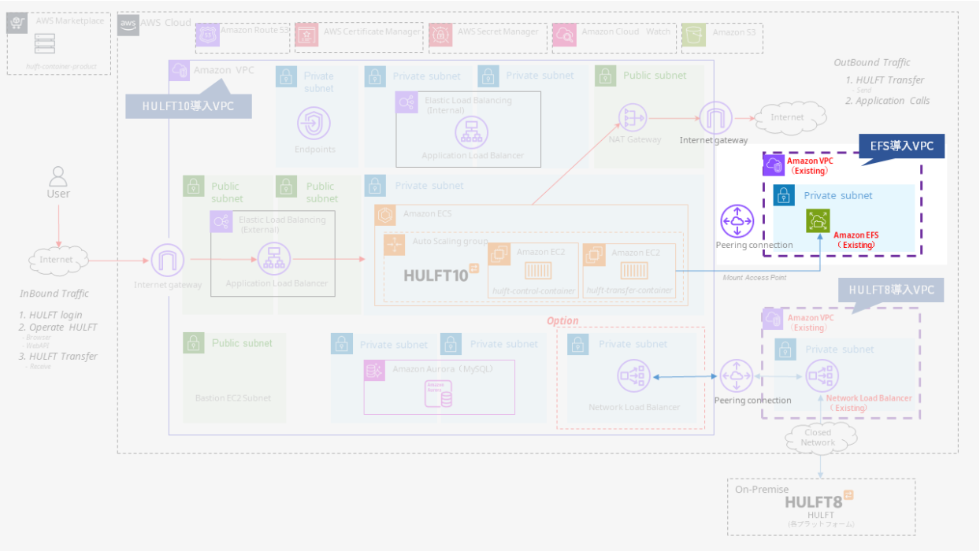Image resolution: width=980 pixels, height=551 pixels.
Task: Click the internal Application Load Balancer icon
Action: pos(472,132)
